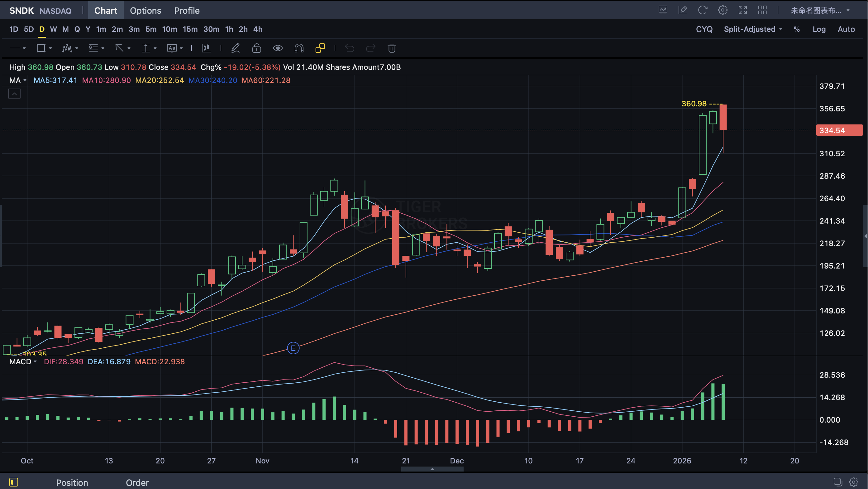
Task: Switch to the Profile tab
Action: pos(187,11)
